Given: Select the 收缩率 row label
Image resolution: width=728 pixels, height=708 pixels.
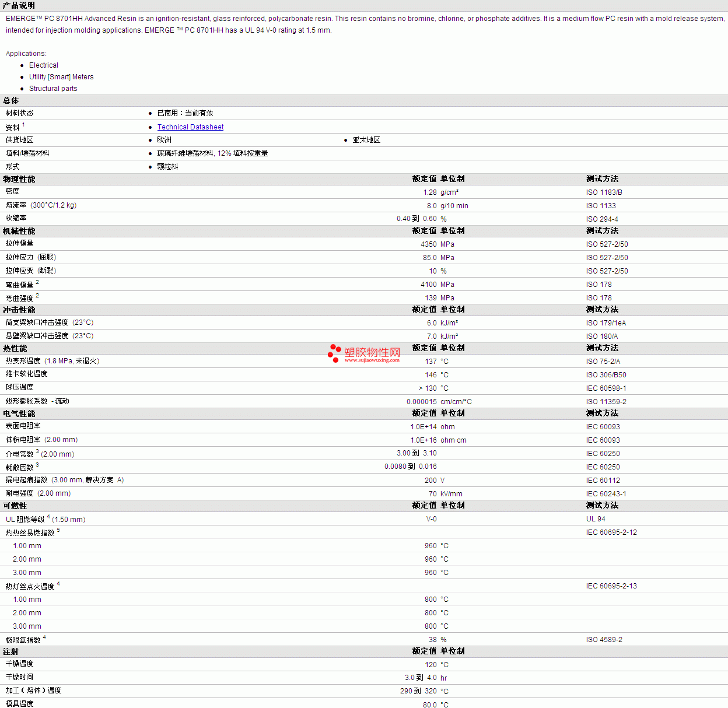Looking at the screenshot, I should pyautogui.click(x=16, y=218).
